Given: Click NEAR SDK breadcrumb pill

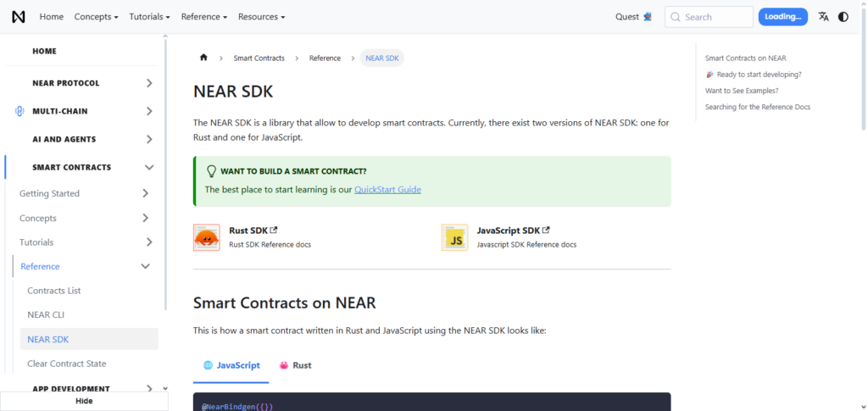Looking at the screenshot, I should (x=382, y=58).
